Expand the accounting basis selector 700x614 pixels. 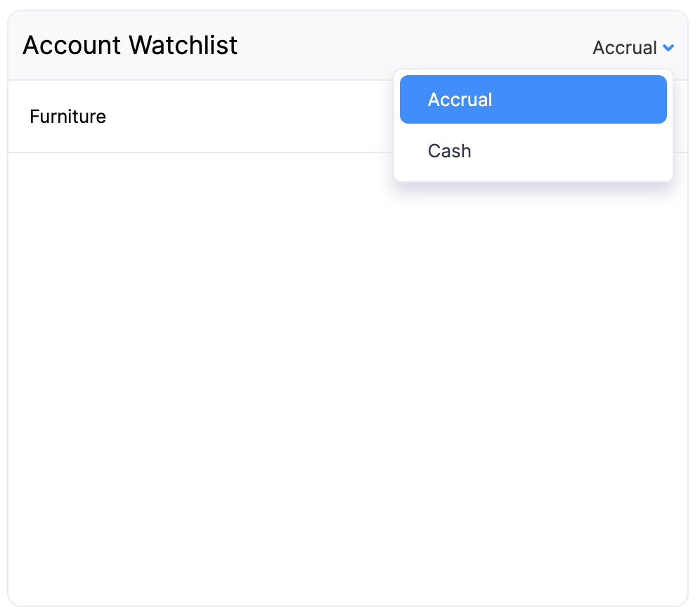click(632, 47)
